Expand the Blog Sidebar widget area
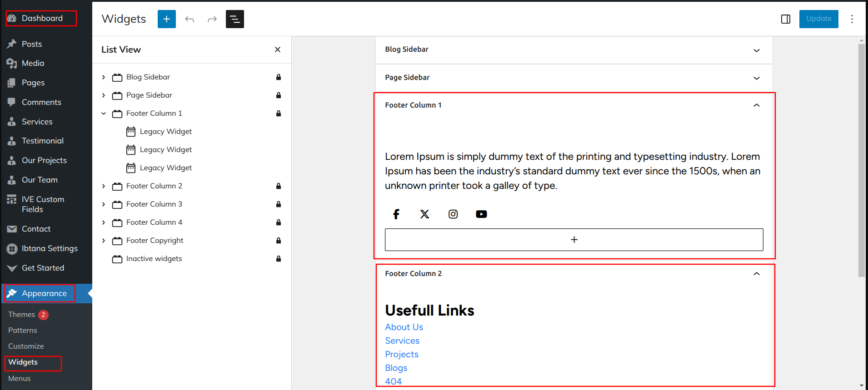This screenshot has width=868, height=390. pos(756,50)
